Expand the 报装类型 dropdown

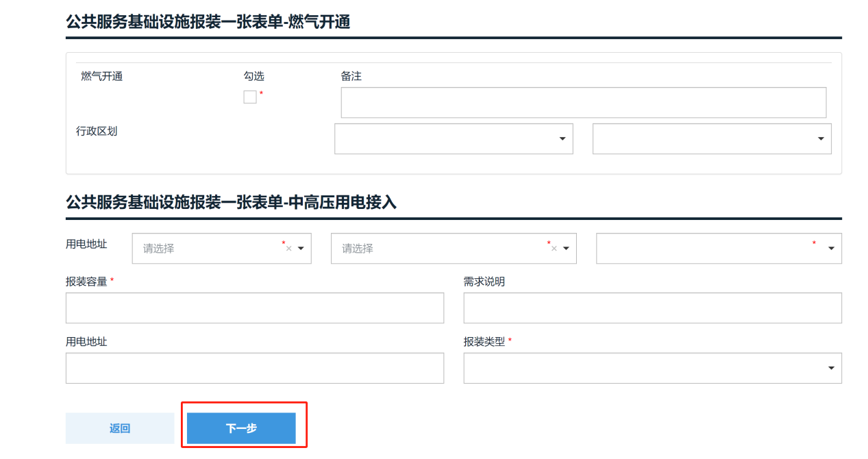coord(652,368)
